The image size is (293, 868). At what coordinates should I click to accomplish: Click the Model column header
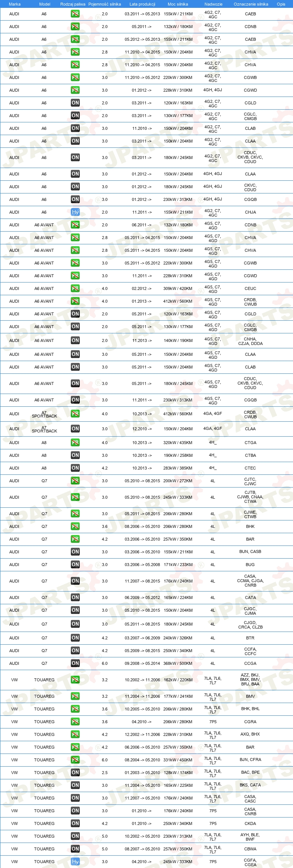45,4
